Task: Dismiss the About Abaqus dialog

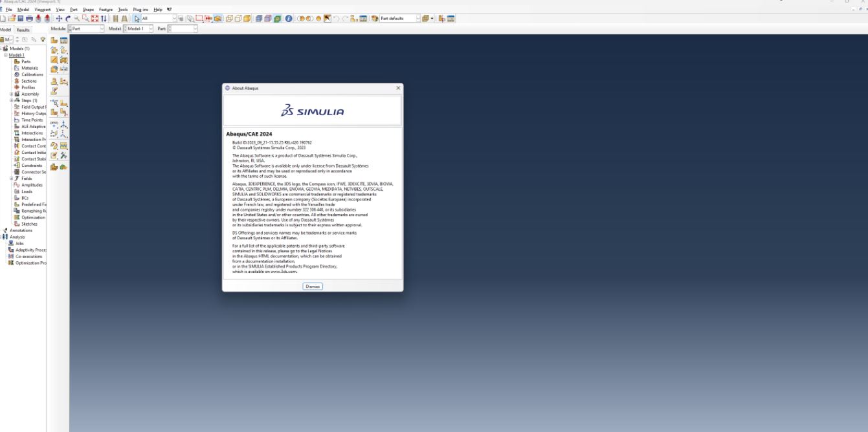Action: coord(312,286)
